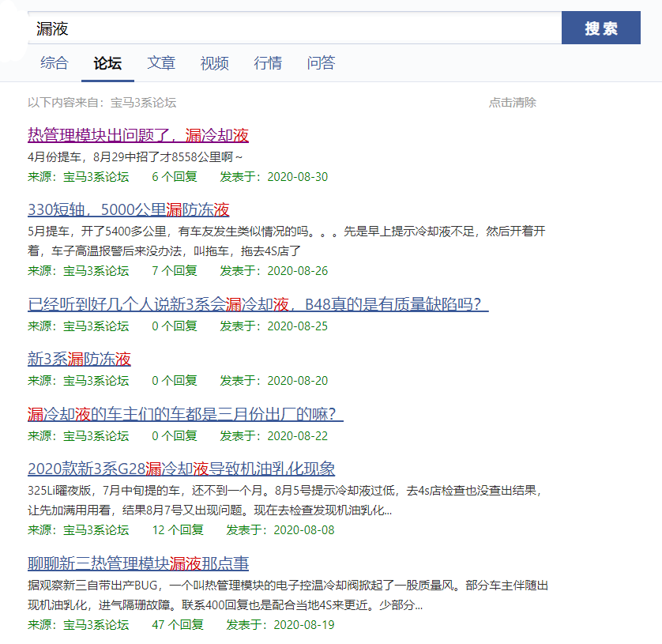Click summary 4月份提车，8月29中招了才8558公里啊
Viewport: 662px width, 644px height.
[135, 157]
